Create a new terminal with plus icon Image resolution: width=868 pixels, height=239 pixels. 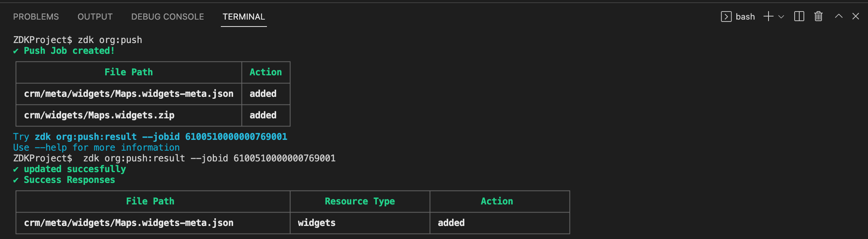coord(768,17)
